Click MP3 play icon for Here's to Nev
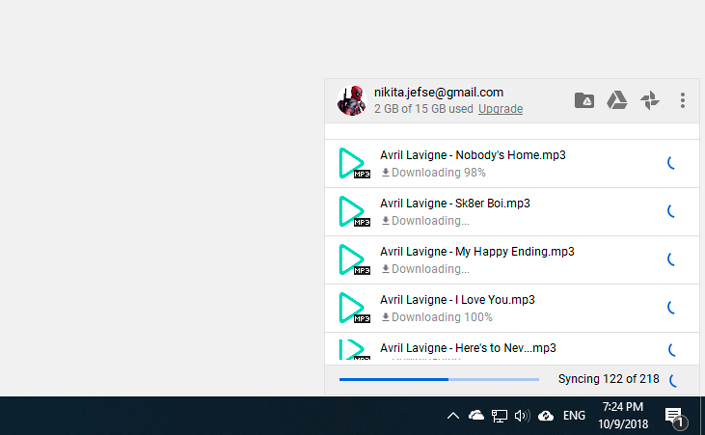Screen dimensions: 705x435 tap(354, 350)
